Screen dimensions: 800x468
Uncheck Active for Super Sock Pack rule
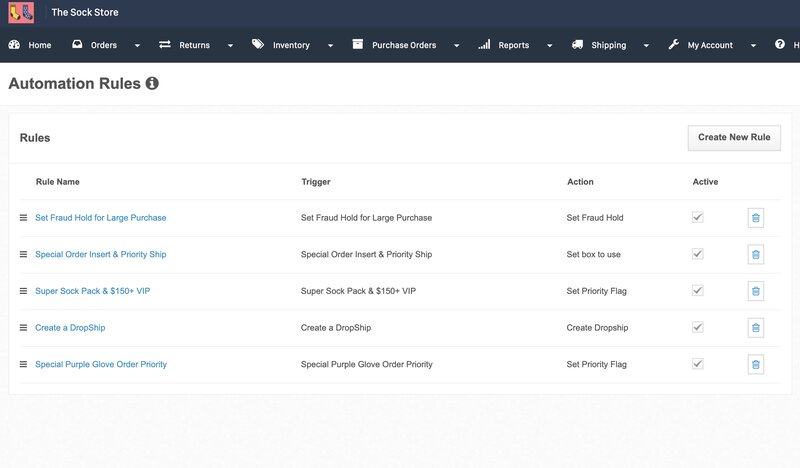[x=698, y=290]
